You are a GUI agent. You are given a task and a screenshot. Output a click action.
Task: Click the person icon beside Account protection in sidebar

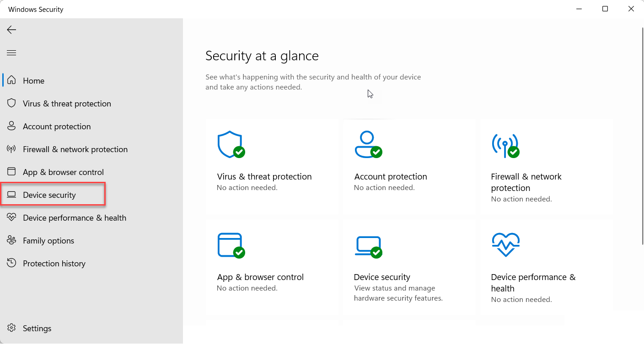click(x=12, y=126)
